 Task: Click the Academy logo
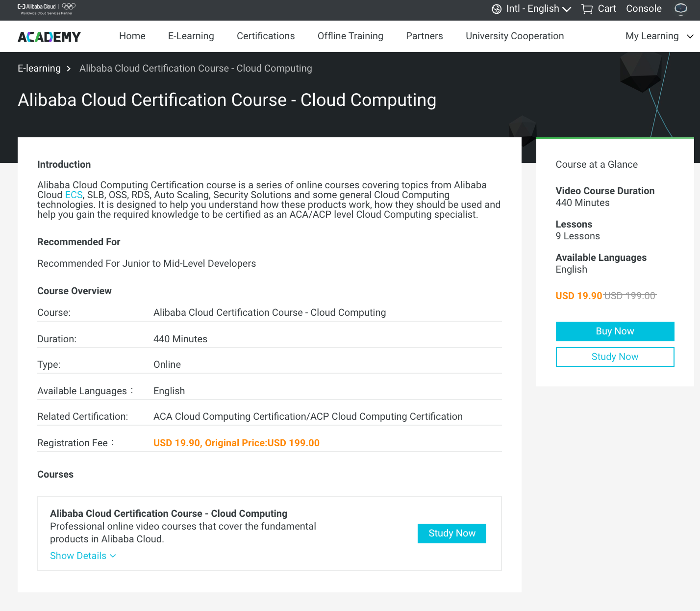pyautogui.click(x=49, y=37)
